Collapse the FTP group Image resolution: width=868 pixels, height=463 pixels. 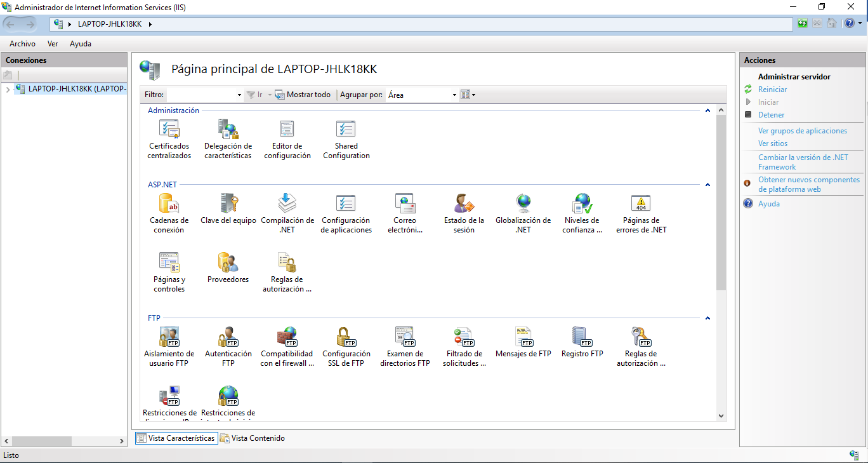tap(707, 318)
